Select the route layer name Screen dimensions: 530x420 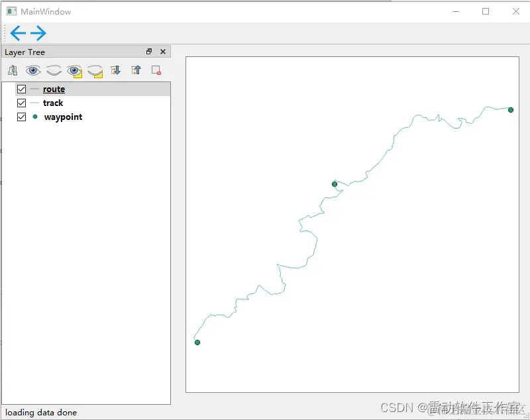click(54, 89)
